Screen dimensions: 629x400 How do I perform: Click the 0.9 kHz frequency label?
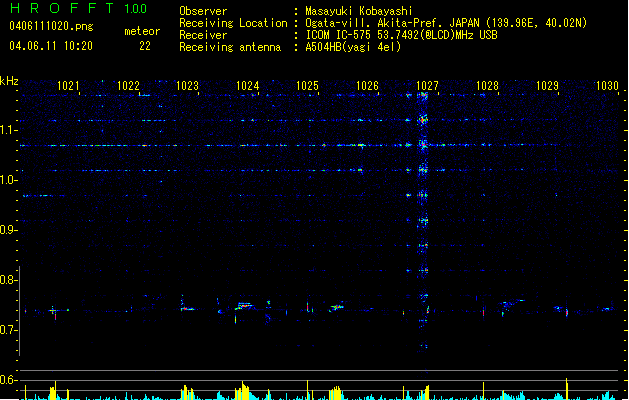(8, 230)
